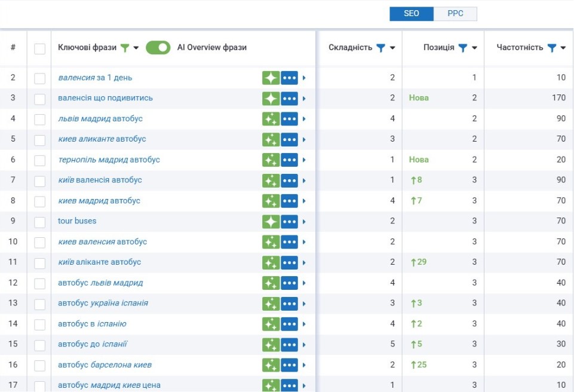
Task: Click the filter icon in Складність column
Action: pyautogui.click(x=380, y=48)
